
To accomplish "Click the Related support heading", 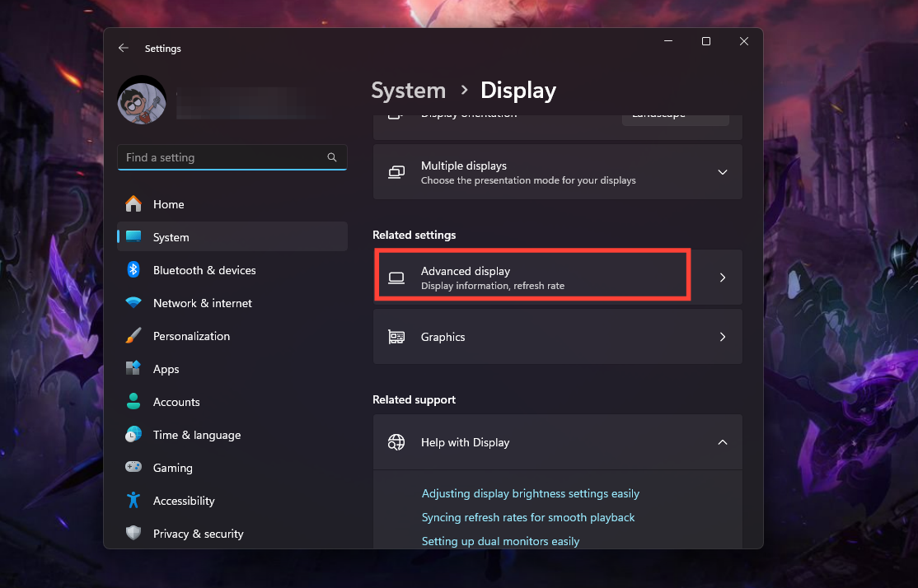I will click(414, 400).
